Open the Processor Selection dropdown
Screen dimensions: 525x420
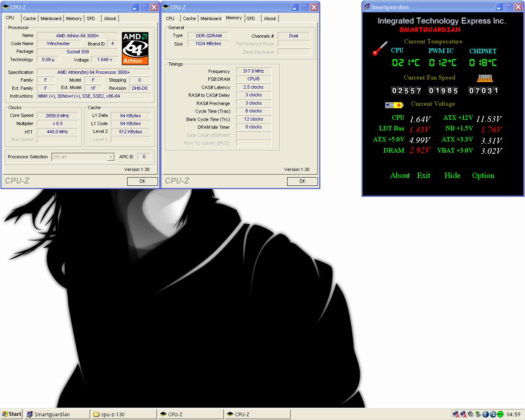click(x=110, y=157)
